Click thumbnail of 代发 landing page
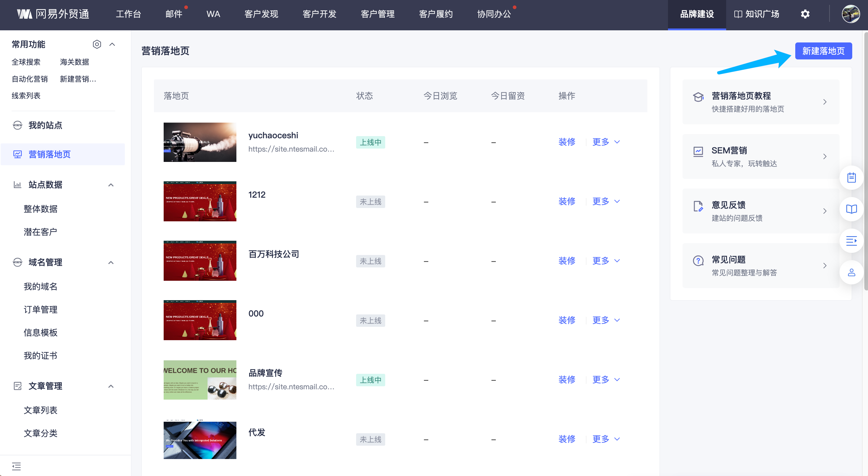Image resolution: width=868 pixels, height=476 pixels. (200, 440)
